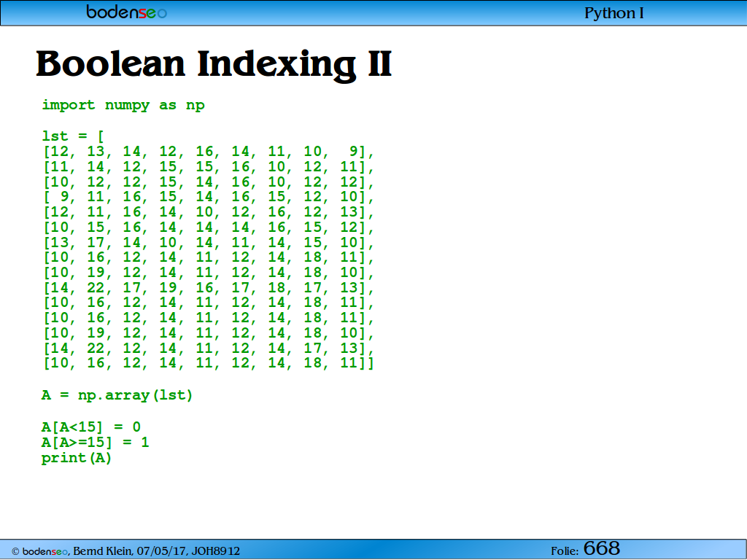The width and height of the screenshot is (747, 560).
Task: Click the 'print(A)' code line
Action: [x=77, y=458]
